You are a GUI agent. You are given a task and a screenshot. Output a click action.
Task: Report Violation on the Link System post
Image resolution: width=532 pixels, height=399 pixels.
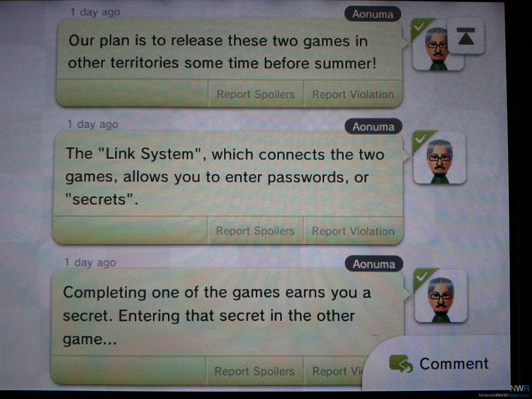(x=353, y=231)
